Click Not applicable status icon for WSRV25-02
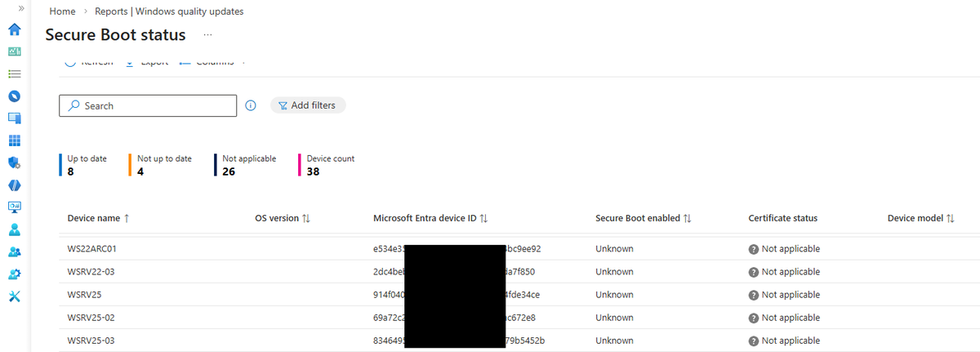 (753, 318)
